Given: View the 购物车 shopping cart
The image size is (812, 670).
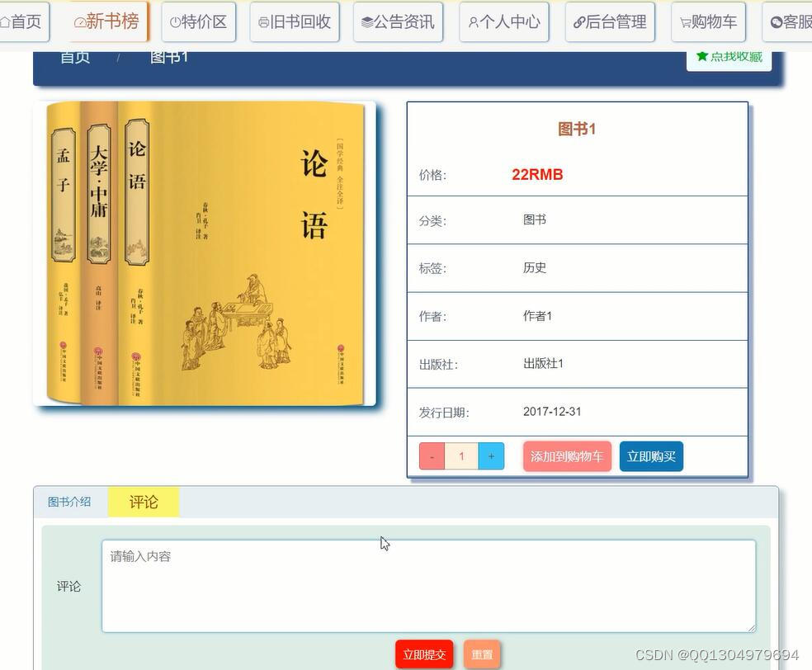Looking at the screenshot, I should pyautogui.click(x=708, y=21).
